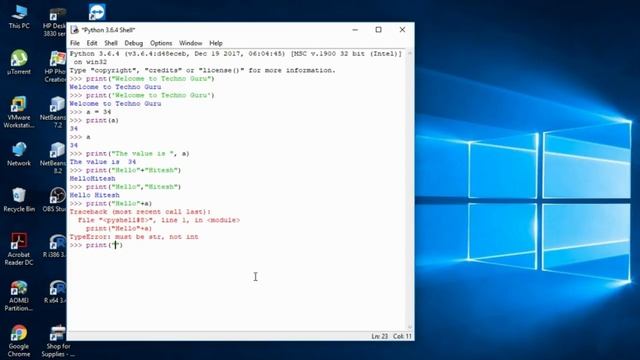The image size is (640, 360).
Task: Click the Python shell title bar icon
Action: (x=74, y=30)
